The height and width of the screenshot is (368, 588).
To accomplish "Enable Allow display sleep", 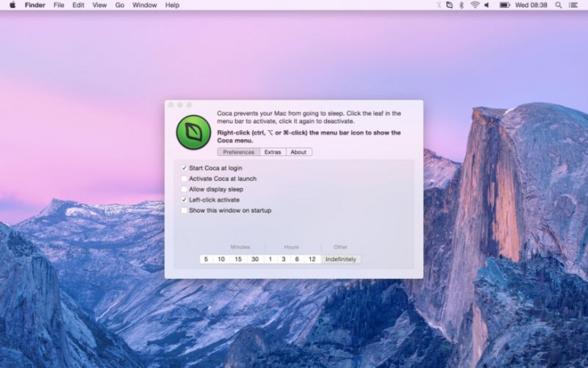I will [184, 189].
